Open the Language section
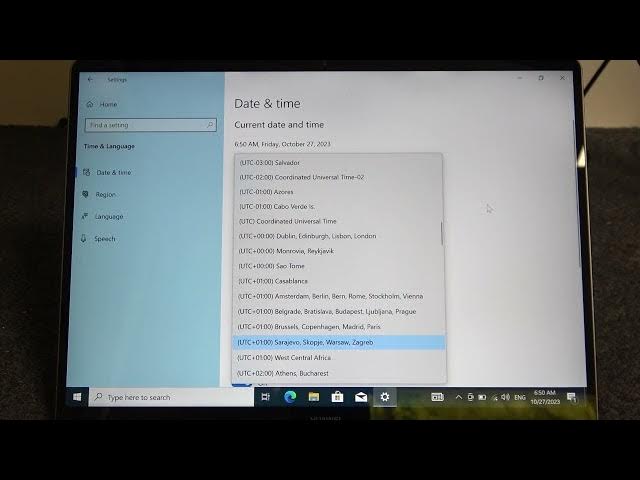This screenshot has height=480, width=640. [102, 217]
